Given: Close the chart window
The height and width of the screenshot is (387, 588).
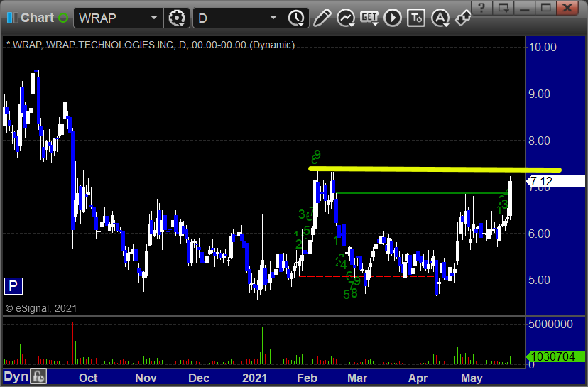Looking at the screenshot, I should [567, 8].
